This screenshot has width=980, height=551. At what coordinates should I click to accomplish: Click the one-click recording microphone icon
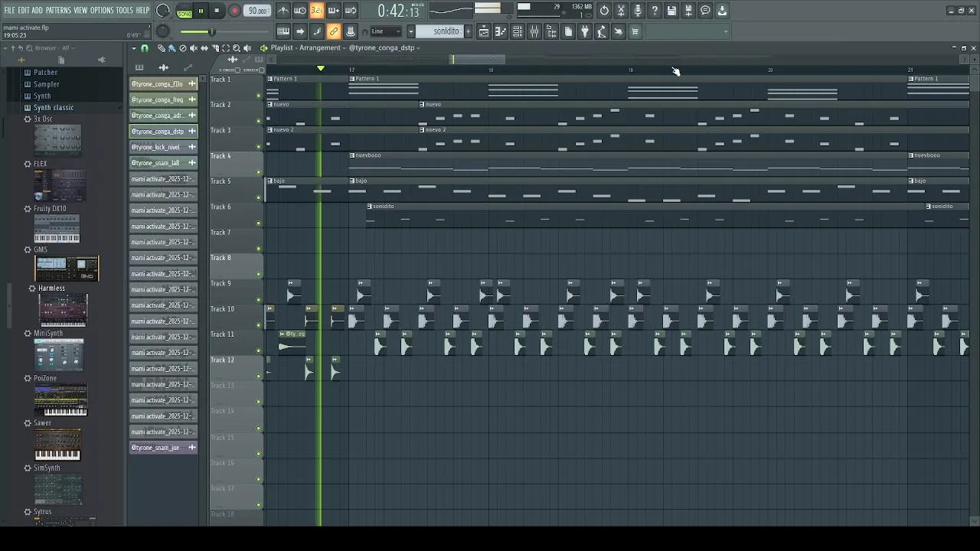(x=639, y=11)
